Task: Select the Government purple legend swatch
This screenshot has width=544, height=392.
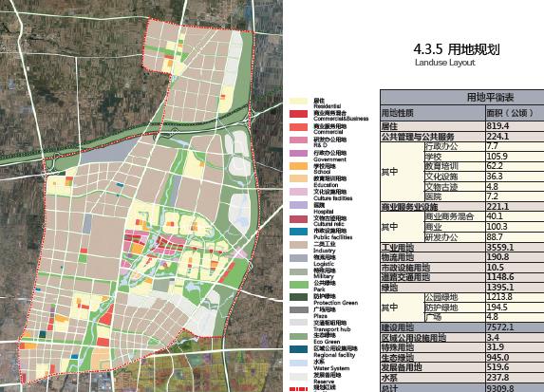Action: [299, 153]
